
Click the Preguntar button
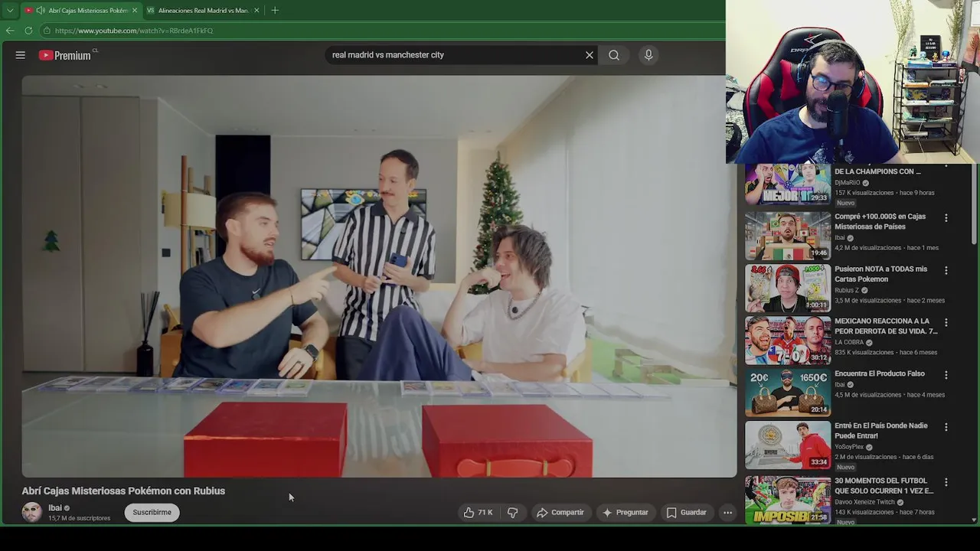click(x=625, y=512)
